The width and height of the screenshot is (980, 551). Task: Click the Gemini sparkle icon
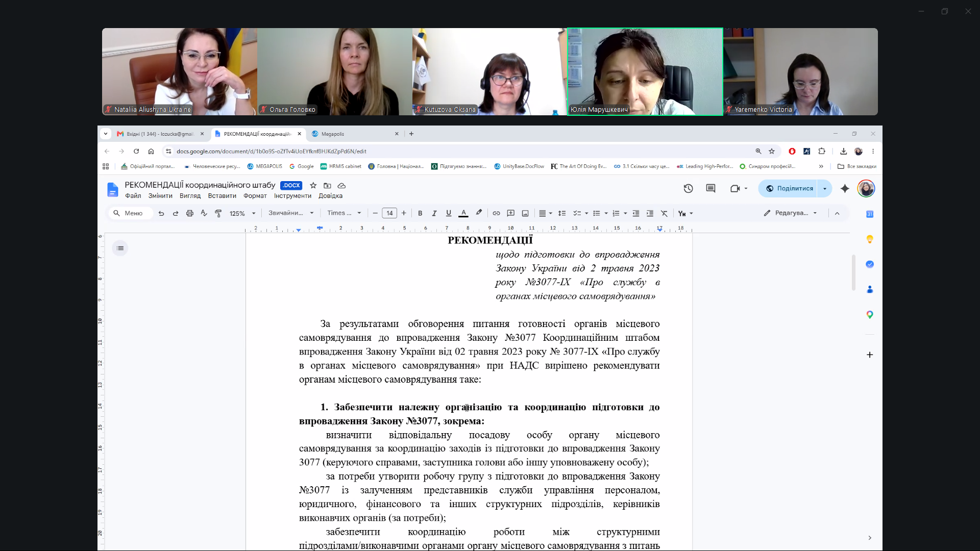[x=845, y=188]
